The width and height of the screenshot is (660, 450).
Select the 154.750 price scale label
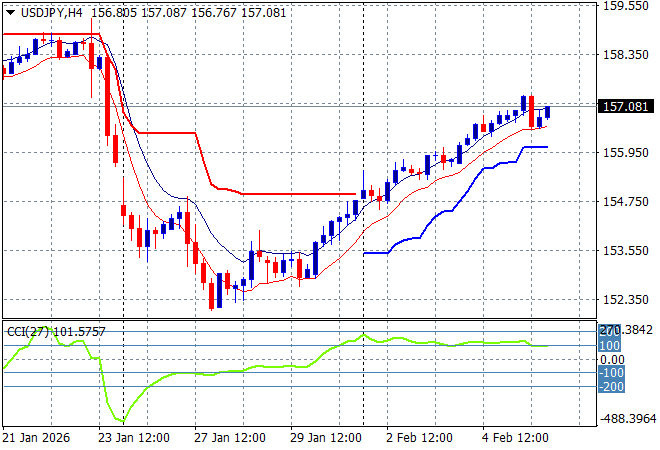[x=625, y=202]
